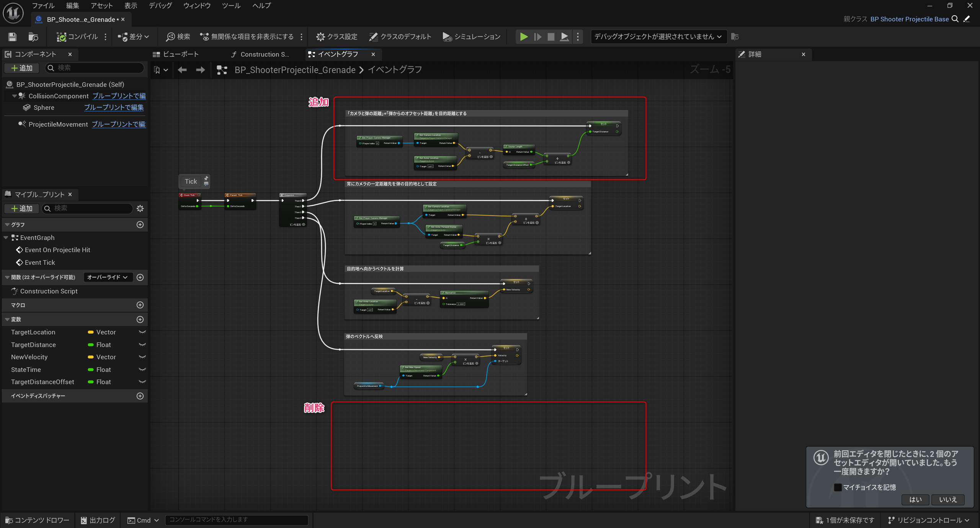Open the デバッグ menu

coord(160,5)
